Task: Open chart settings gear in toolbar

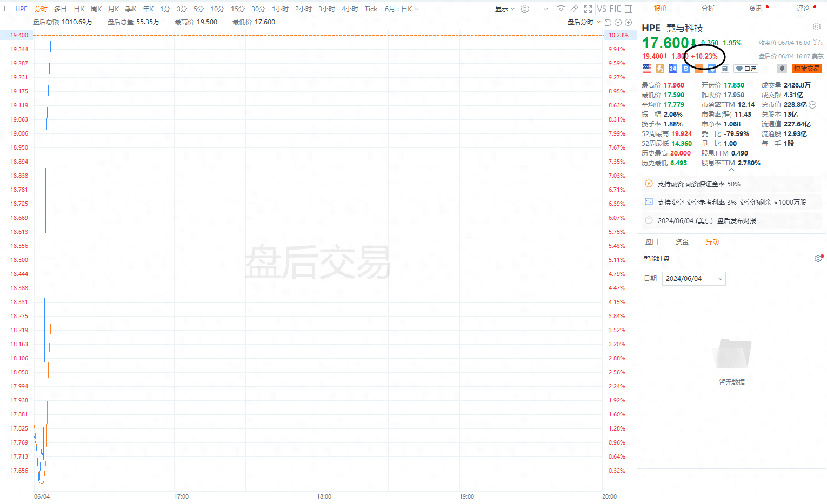Action: [x=524, y=9]
